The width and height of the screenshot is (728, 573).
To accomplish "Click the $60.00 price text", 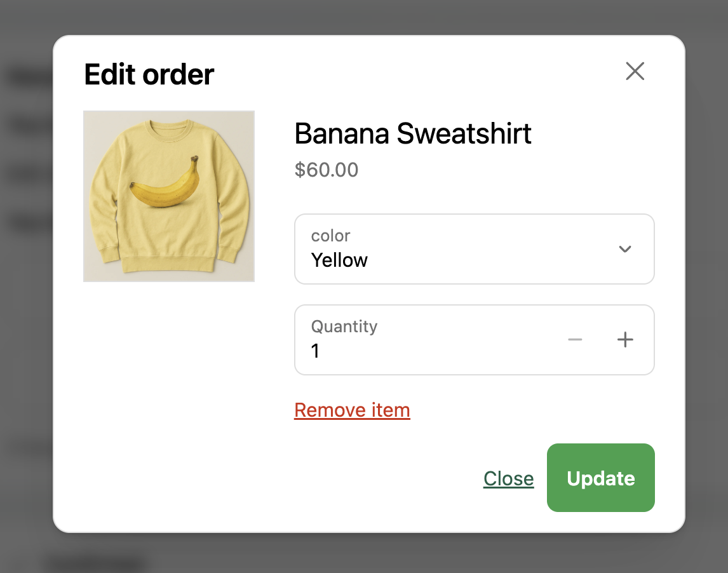I will (x=327, y=170).
